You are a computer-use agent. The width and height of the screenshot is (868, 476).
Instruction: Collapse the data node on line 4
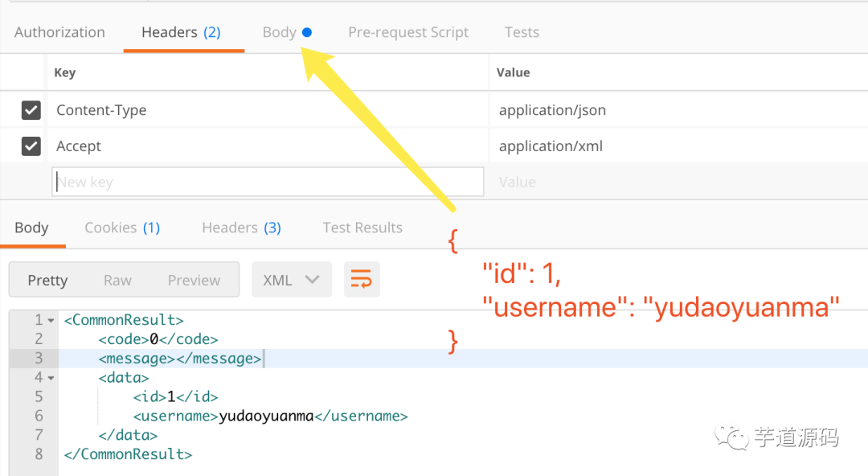coord(51,379)
